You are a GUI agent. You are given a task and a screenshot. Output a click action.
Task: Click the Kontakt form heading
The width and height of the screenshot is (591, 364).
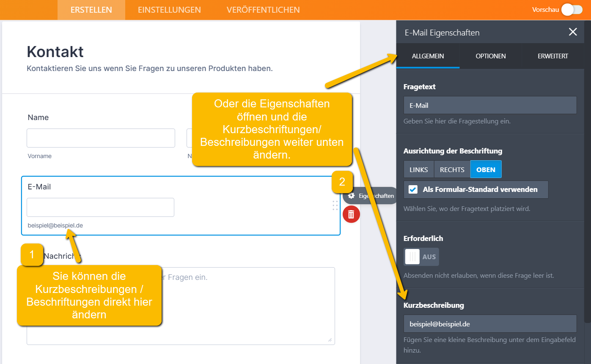[55, 52]
